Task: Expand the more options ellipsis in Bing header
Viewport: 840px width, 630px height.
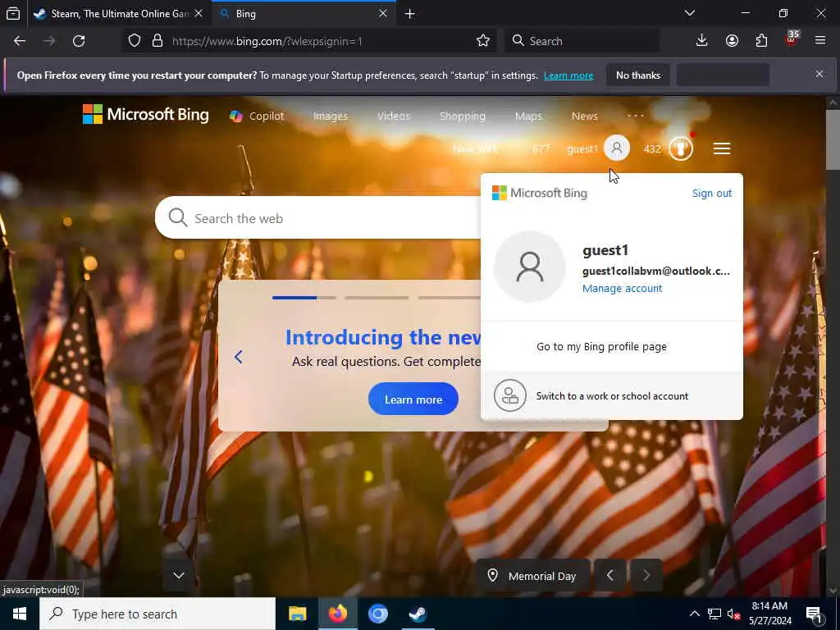Action: click(636, 115)
